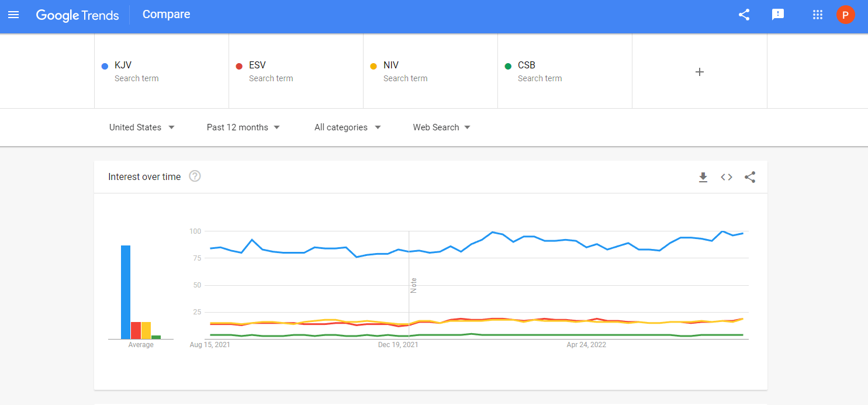Share the Interest over time chart
This screenshot has height=405, width=868.
750,177
